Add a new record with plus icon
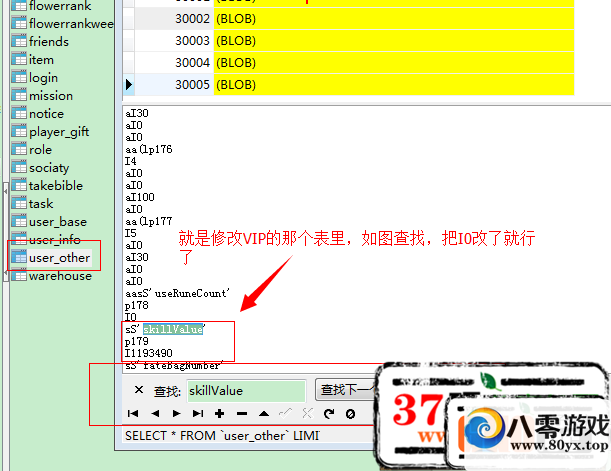 pos(220,413)
